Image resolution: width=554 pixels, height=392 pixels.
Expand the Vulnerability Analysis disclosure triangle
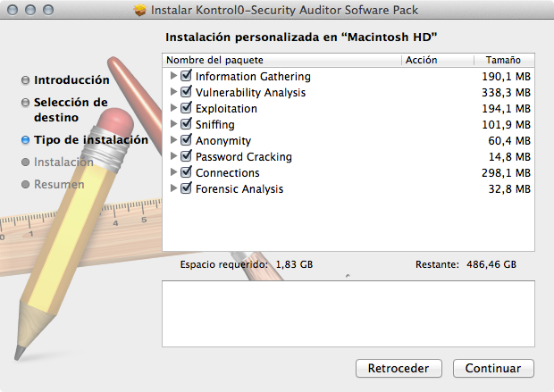(x=173, y=92)
